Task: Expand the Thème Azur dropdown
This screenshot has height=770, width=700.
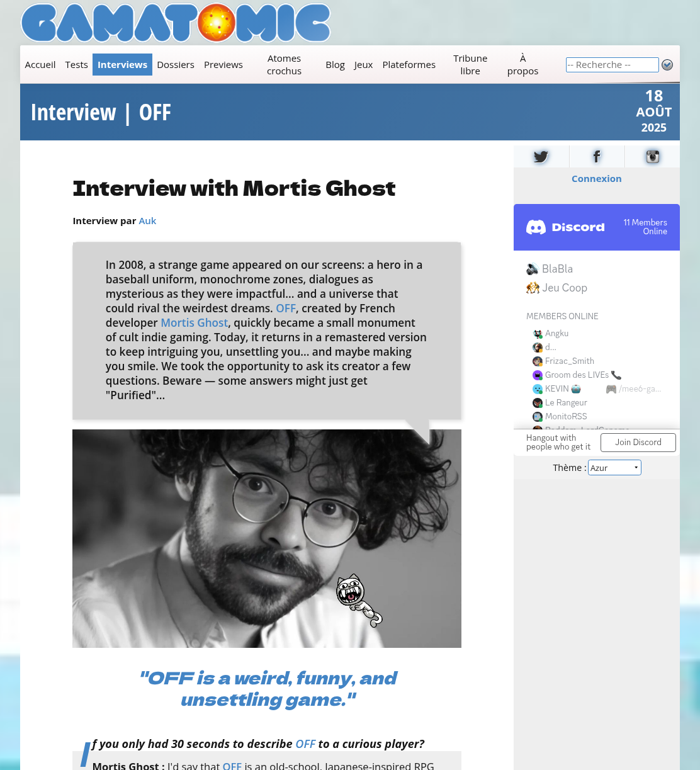Action: [x=614, y=467]
